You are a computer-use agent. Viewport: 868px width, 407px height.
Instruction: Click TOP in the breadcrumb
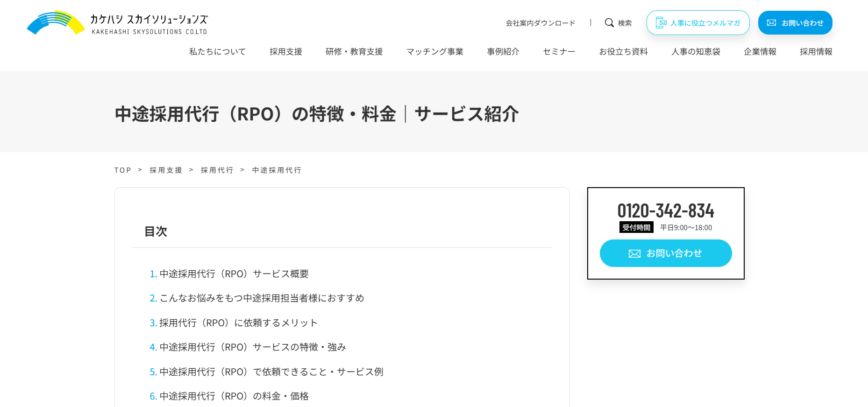pyautogui.click(x=123, y=170)
